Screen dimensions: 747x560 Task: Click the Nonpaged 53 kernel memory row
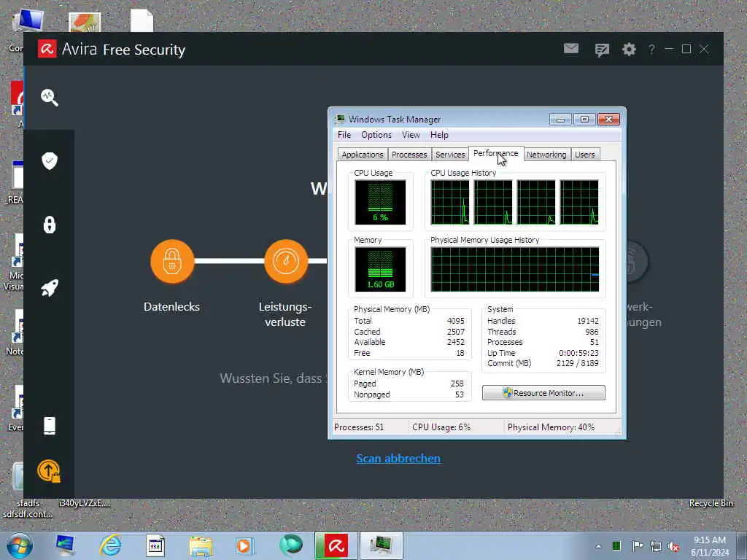tap(409, 394)
